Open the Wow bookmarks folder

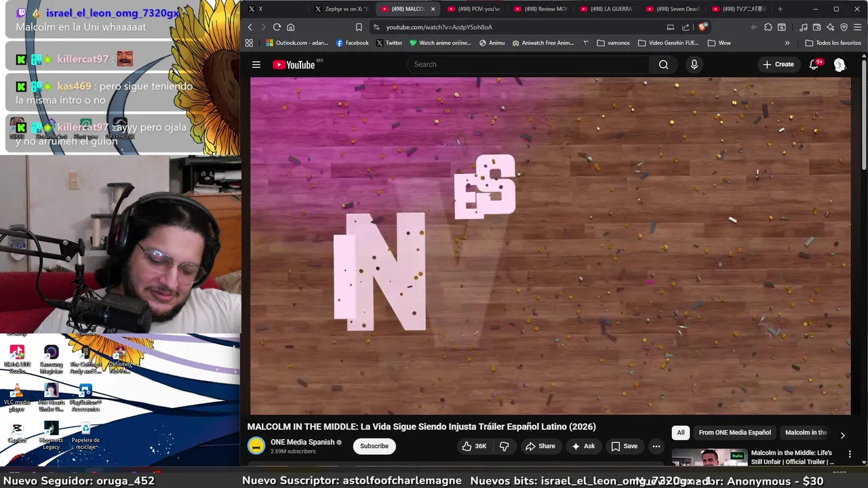(719, 43)
